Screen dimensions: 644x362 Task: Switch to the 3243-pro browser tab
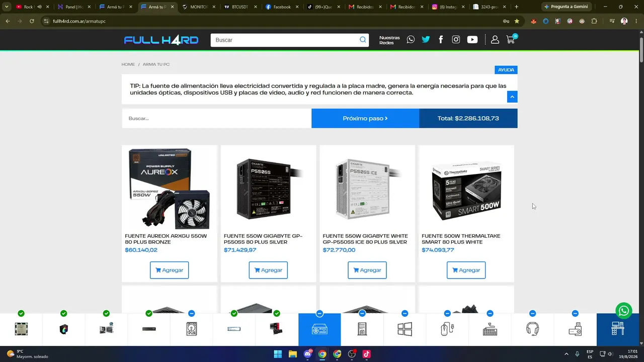point(490,7)
